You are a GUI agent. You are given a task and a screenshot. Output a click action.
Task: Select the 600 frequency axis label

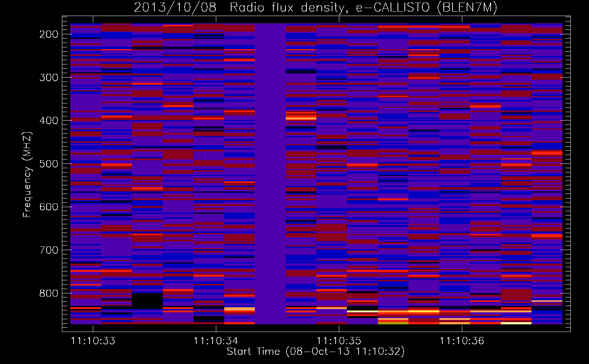pos(49,207)
